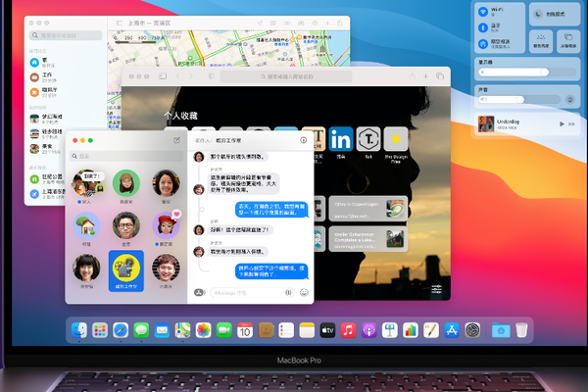The image size is (588, 392).
Task: Click the Maps search field
Action: 66,35
